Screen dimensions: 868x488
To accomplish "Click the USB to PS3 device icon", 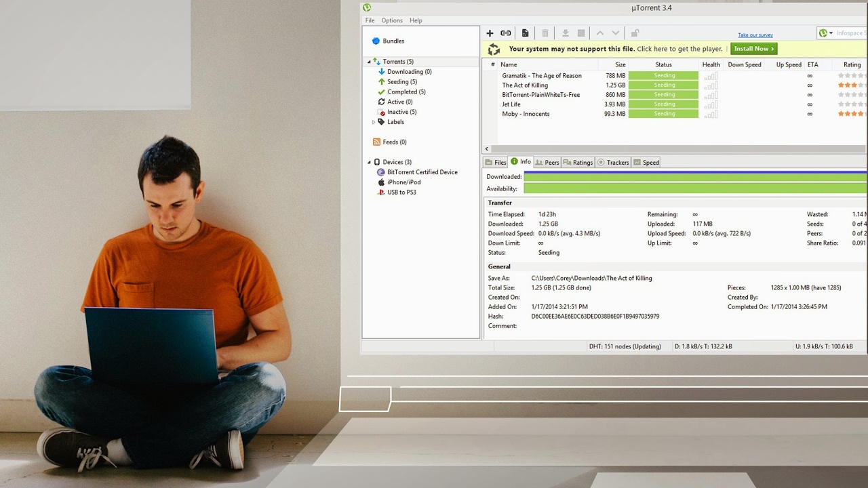I will tap(381, 192).
